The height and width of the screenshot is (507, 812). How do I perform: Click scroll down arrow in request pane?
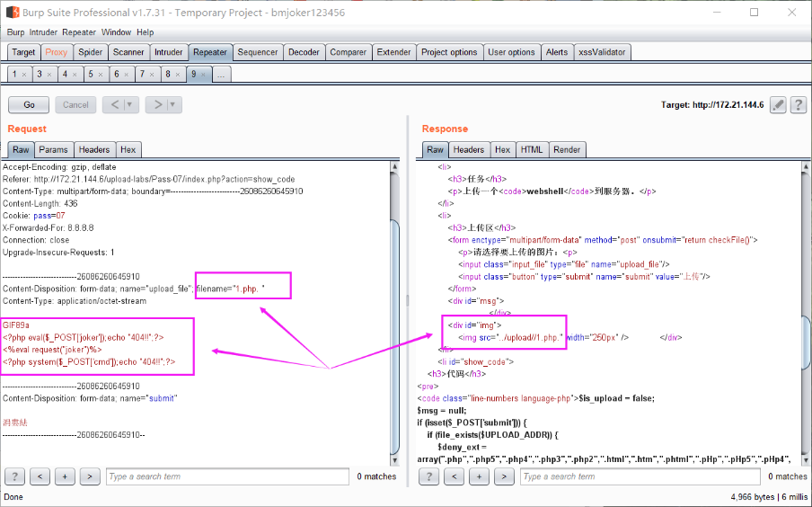[x=394, y=460]
